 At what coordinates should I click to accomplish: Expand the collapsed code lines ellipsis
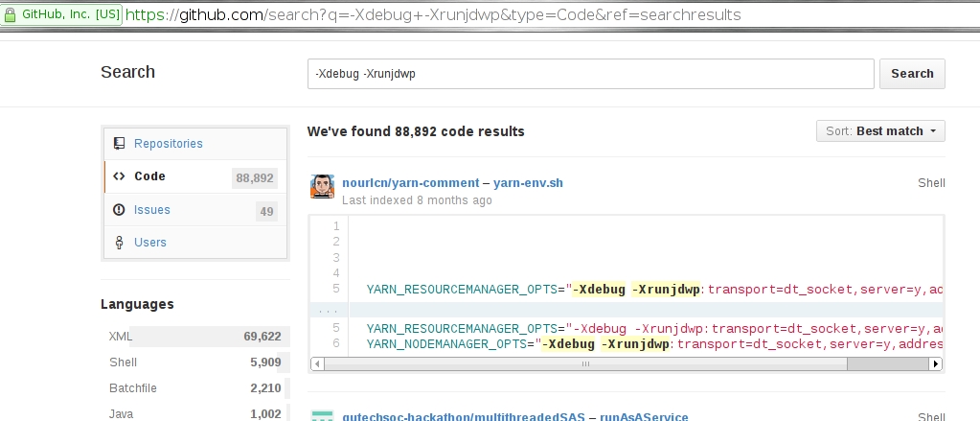pos(329,310)
